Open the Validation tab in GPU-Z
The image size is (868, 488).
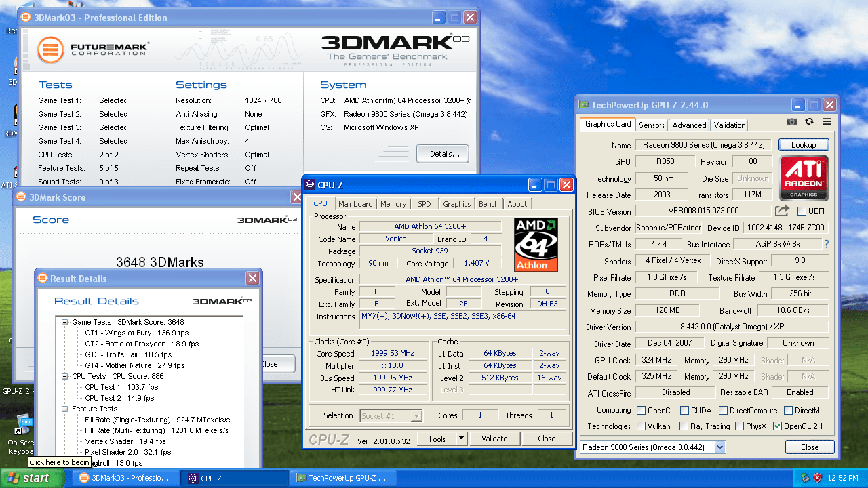pyautogui.click(x=730, y=125)
